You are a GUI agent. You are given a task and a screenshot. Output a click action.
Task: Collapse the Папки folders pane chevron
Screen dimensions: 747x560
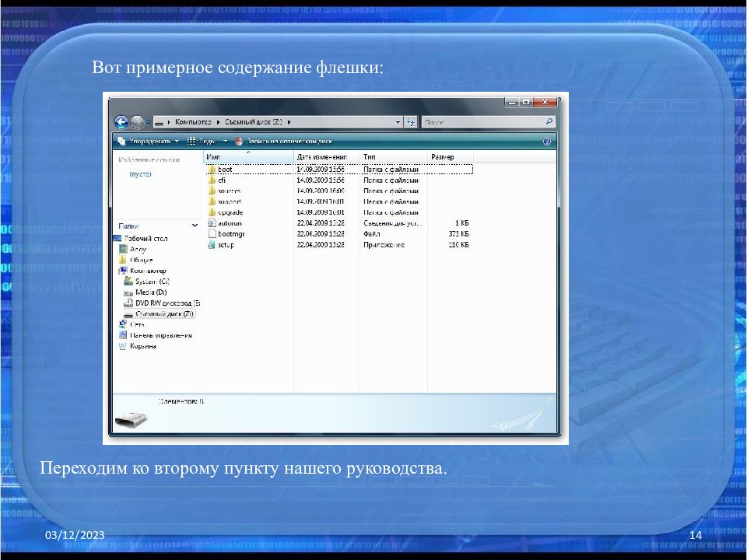(x=195, y=226)
